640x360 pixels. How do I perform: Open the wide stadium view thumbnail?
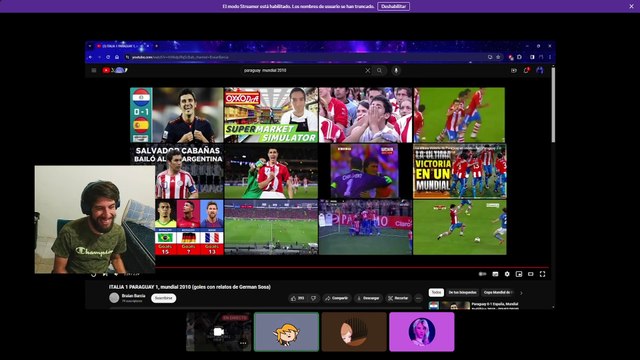pos(271,227)
